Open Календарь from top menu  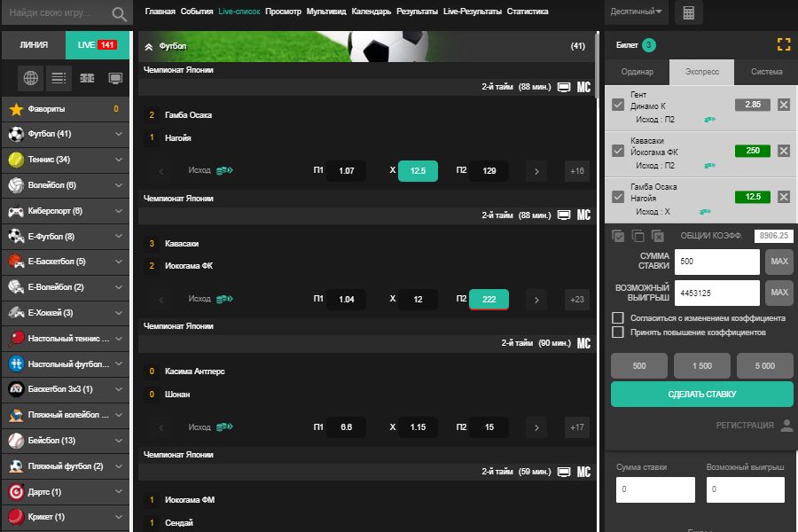click(x=371, y=12)
